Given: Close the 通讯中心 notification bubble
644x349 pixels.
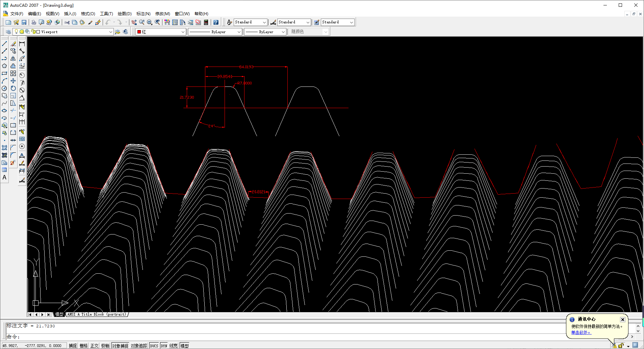Looking at the screenshot, I should 623,320.
